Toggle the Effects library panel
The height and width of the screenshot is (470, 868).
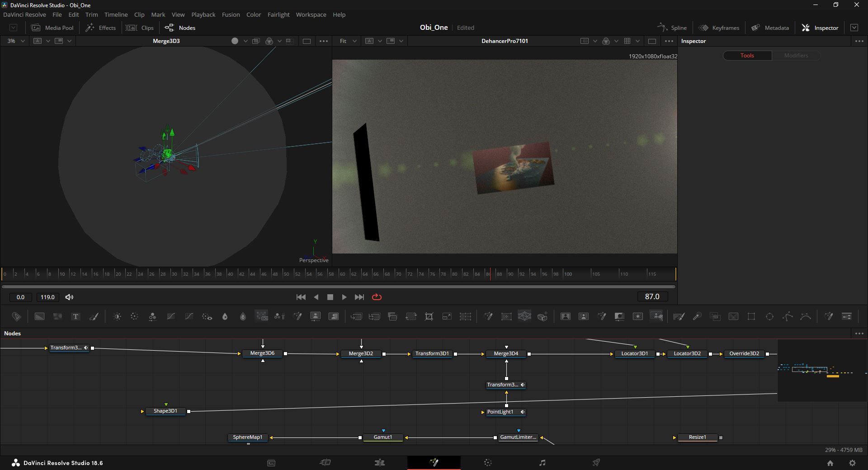coord(101,28)
